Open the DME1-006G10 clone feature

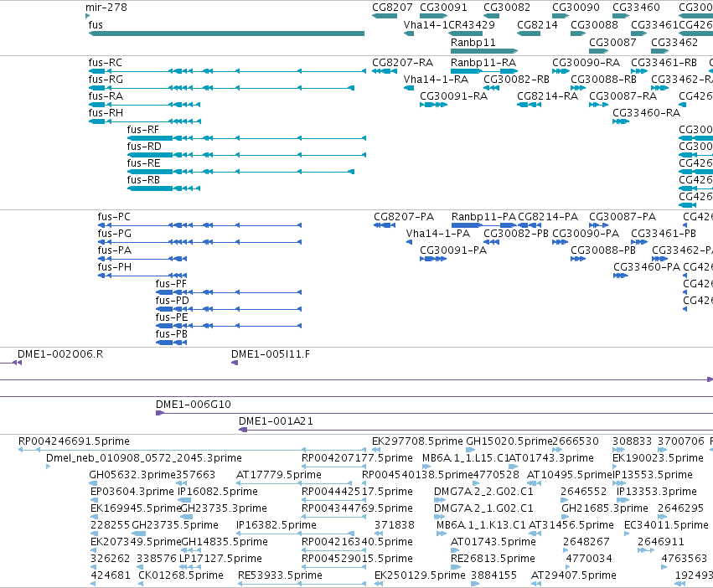(434, 413)
